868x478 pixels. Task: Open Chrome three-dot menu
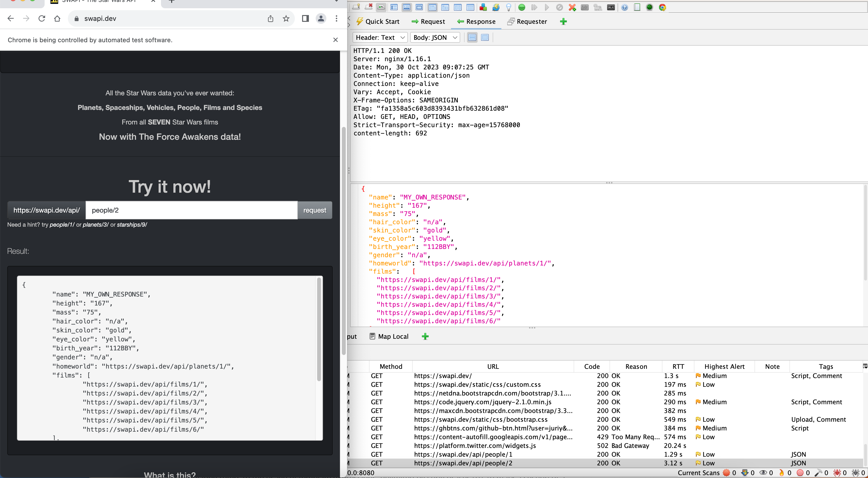pyautogui.click(x=336, y=18)
